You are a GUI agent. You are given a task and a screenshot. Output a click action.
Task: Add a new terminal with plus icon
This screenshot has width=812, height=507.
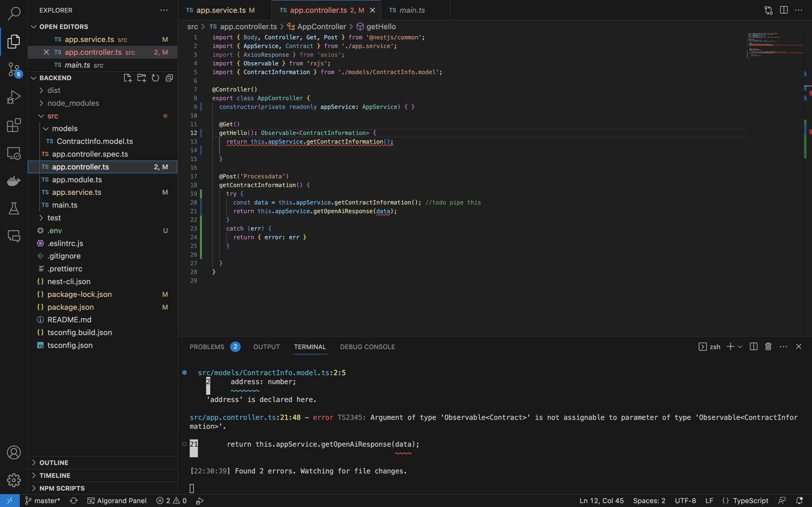[x=730, y=347]
